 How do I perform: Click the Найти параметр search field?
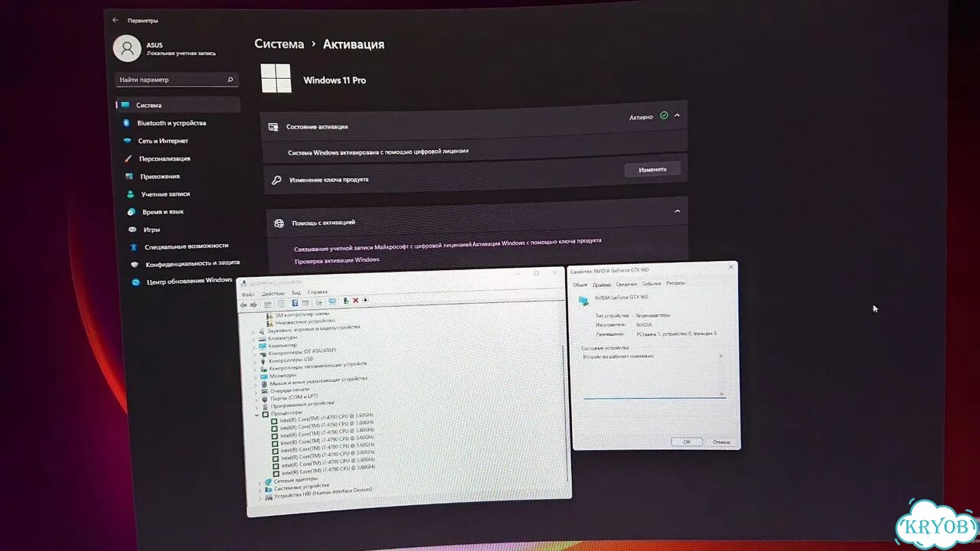[177, 80]
